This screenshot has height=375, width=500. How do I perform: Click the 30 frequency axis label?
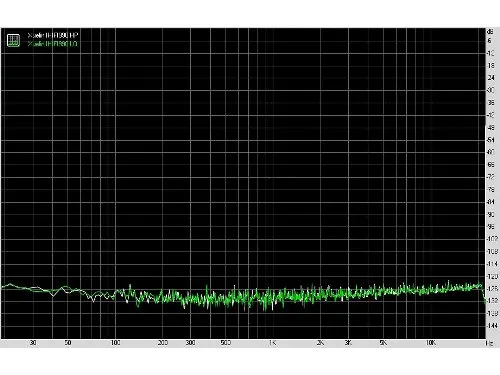click(x=33, y=343)
